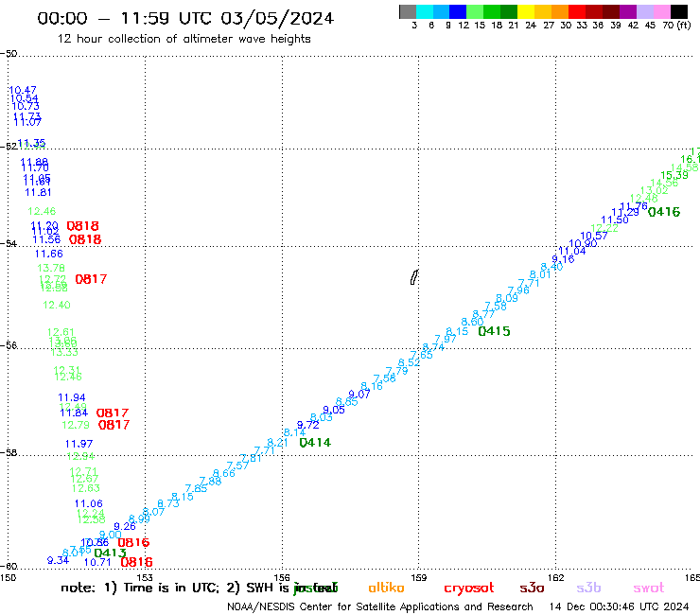
Task: Click the '13.33' wave height value
Action: (64, 352)
